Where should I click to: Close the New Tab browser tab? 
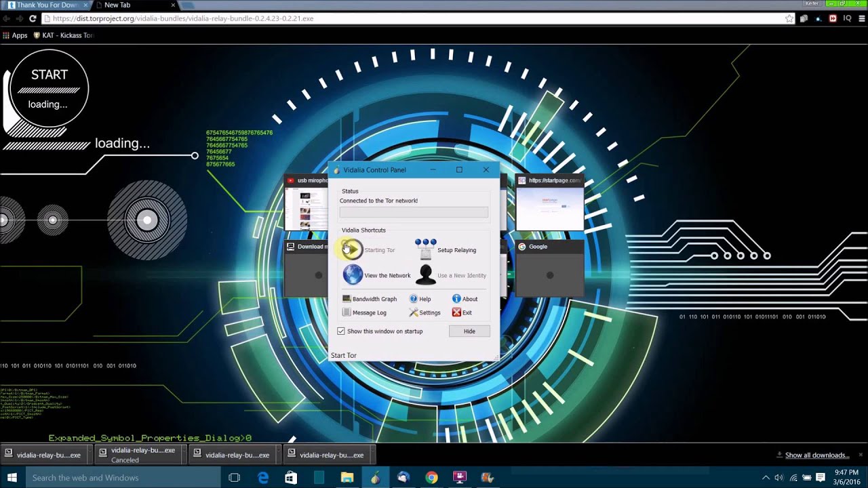point(172,5)
